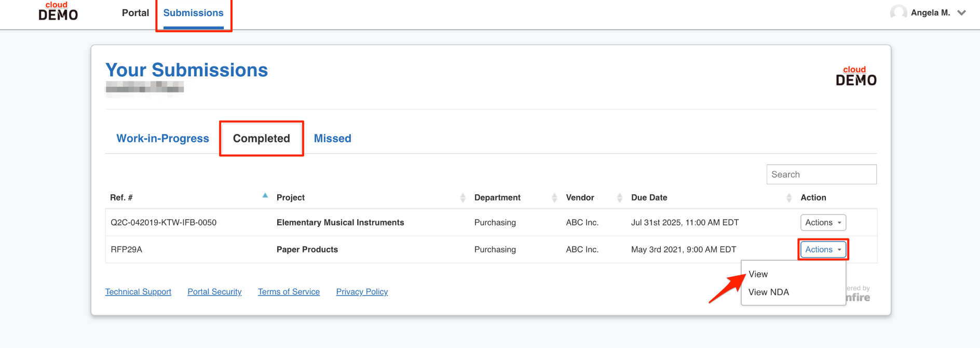Open Actions dropdown for Elementary Musical Instruments
Screen dimensions: 980x348
pos(823,222)
